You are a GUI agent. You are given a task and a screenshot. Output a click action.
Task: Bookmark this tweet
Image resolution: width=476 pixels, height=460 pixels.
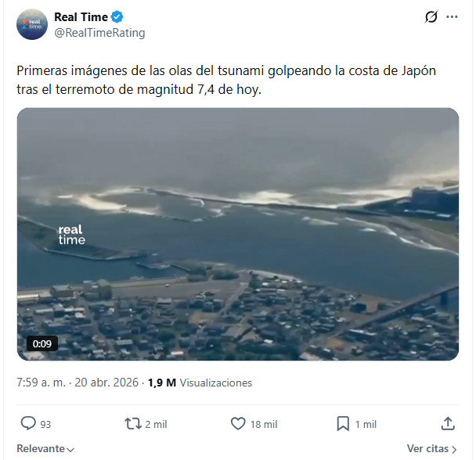click(343, 423)
